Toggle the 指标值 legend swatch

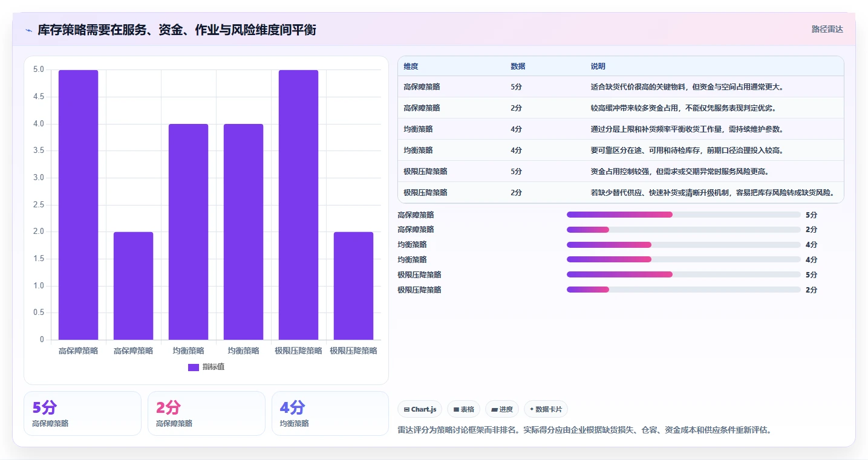click(x=194, y=367)
